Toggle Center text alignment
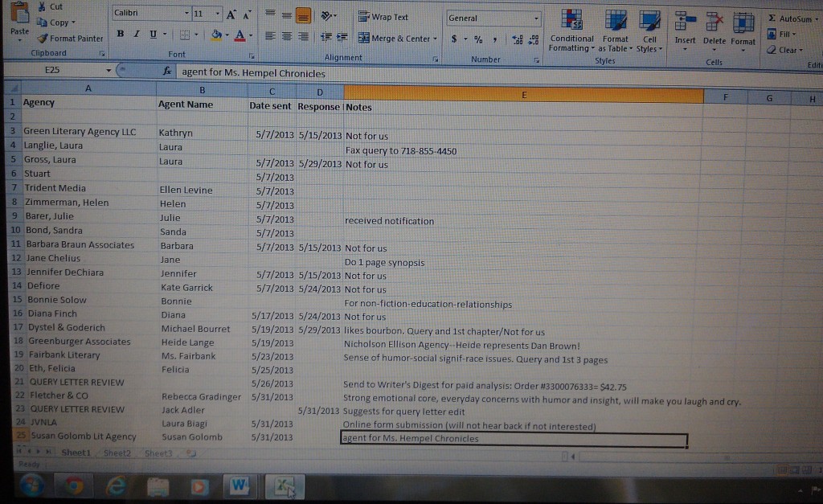The width and height of the screenshot is (823, 504). [287, 37]
